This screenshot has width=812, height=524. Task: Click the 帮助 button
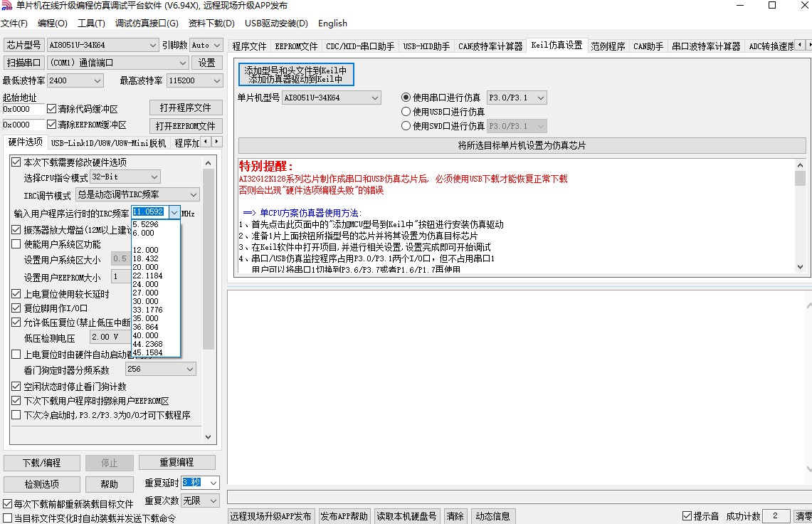110,484
